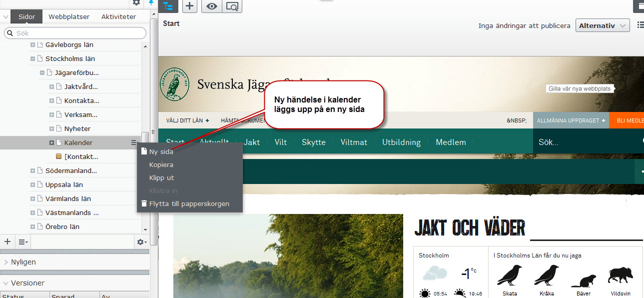Screen dimensions: 644x298
Task: Click the Gilla vår nya webbplats tag
Action: [x=580, y=88]
